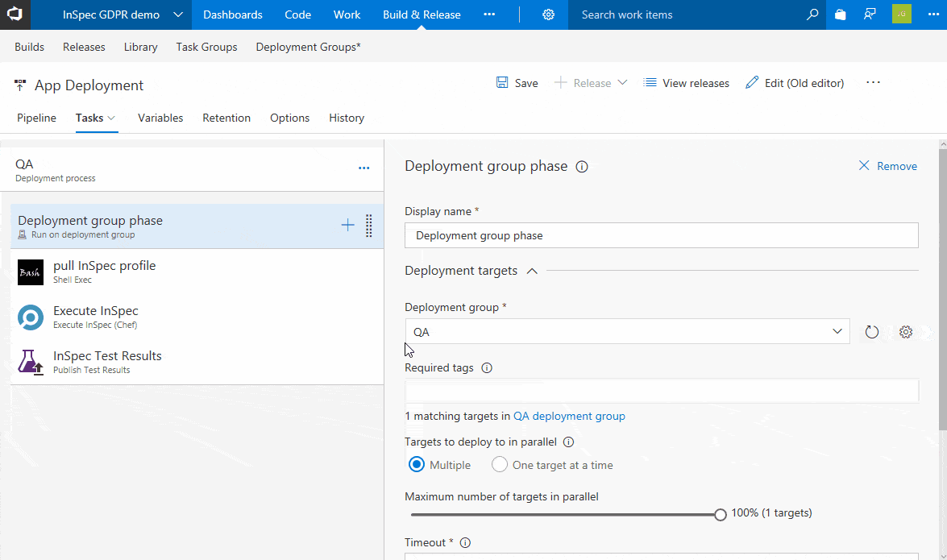
Task: Click the info icon beside Required tags
Action: (x=487, y=368)
